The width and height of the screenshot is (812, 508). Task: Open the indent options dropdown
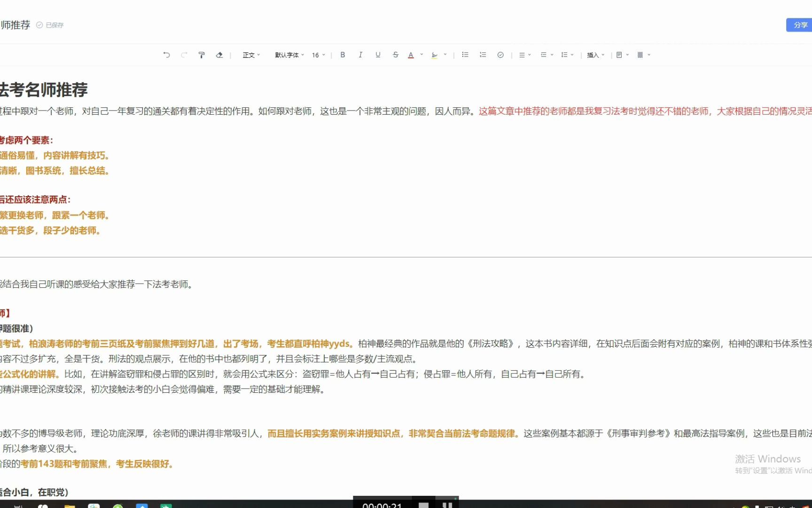pos(547,55)
